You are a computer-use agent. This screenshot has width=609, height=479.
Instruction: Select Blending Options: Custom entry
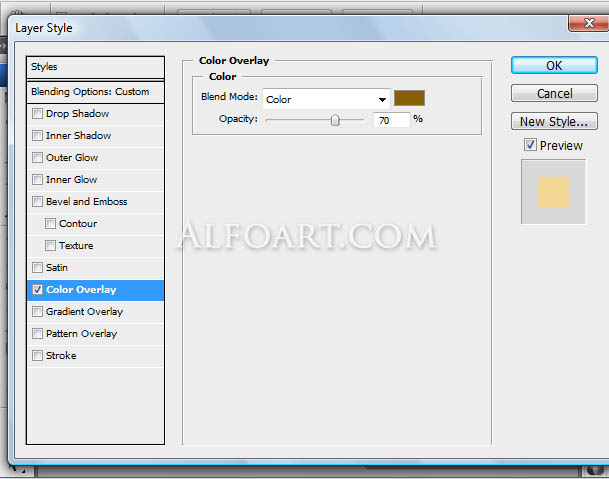coord(95,92)
